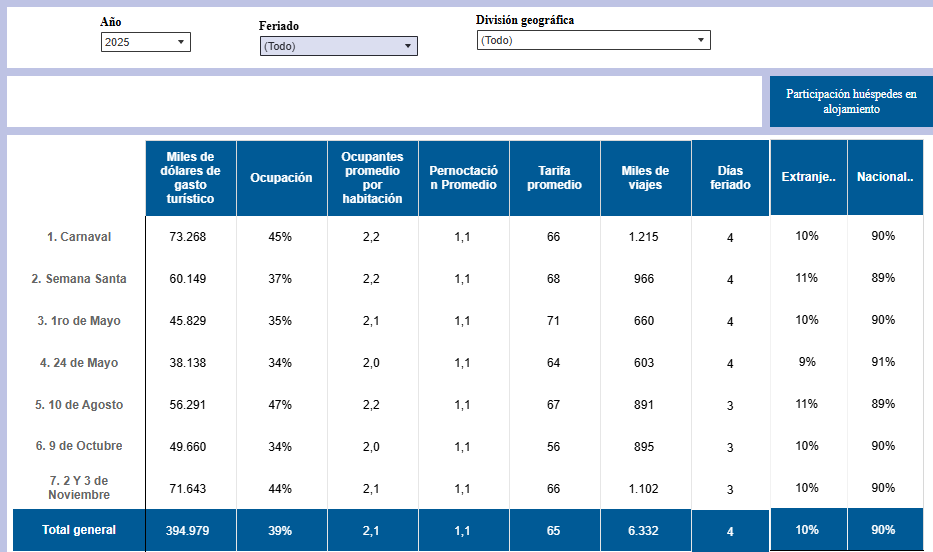Open the División geográfica dropdown
Image resolution: width=933 pixels, height=552 pixels.
point(593,41)
